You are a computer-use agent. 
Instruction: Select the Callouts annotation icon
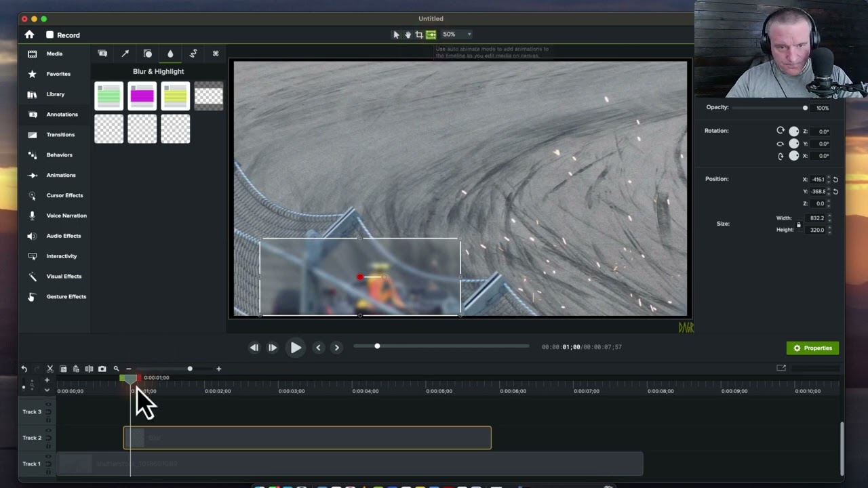click(x=102, y=54)
